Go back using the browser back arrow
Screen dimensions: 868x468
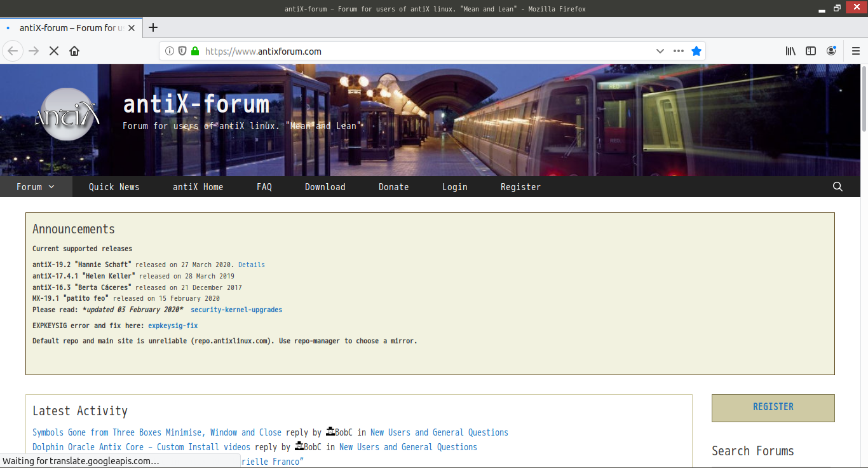click(13, 51)
